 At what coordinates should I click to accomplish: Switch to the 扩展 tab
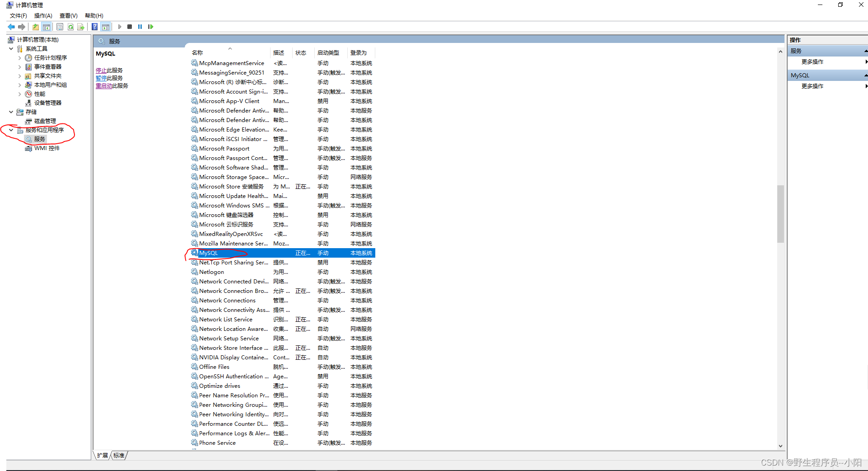coord(103,455)
